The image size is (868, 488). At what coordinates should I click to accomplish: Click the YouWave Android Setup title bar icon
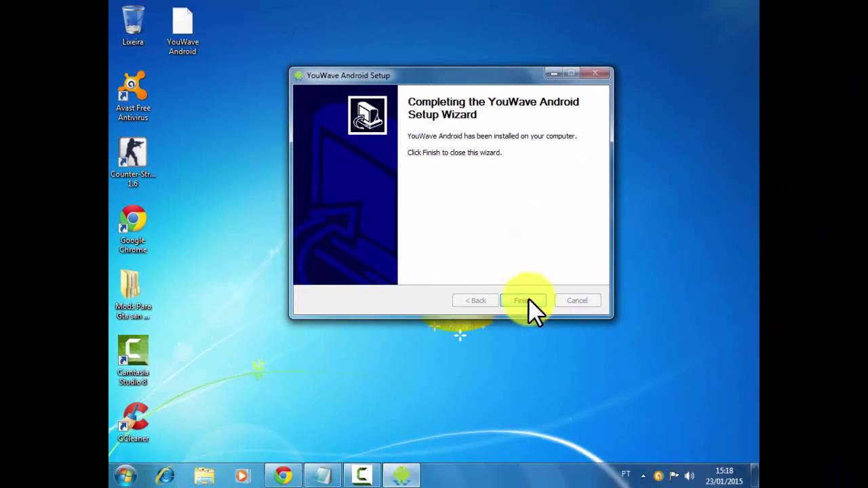pyautogui.click(x=298, y=75)
